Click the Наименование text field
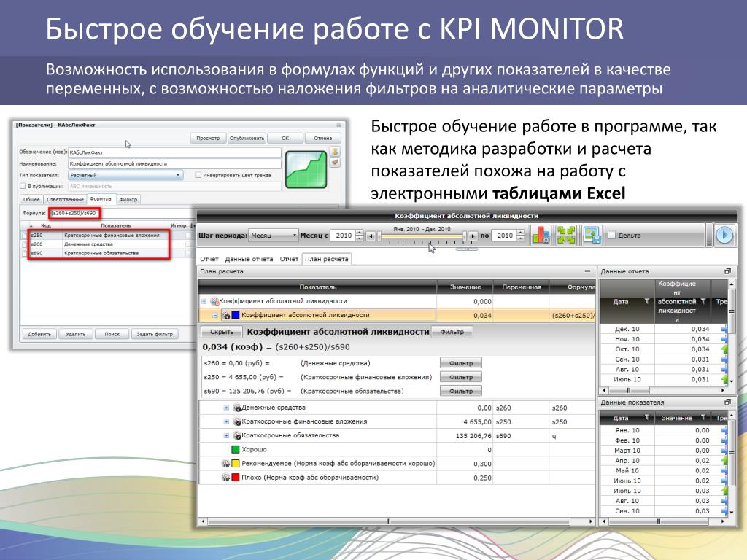 click(174, 163)
